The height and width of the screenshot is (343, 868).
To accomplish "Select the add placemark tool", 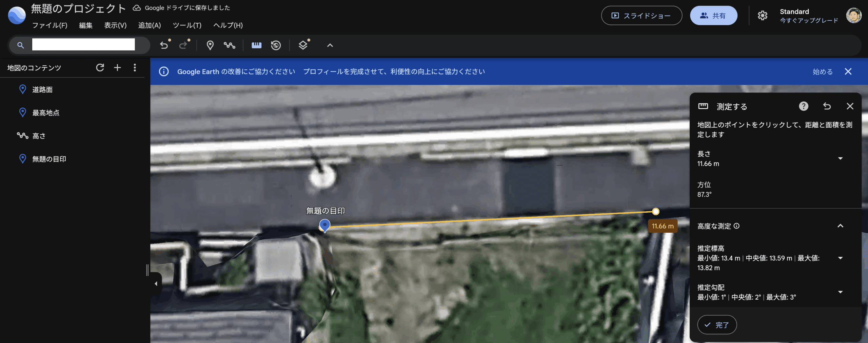I will click(x=210, y=45).
